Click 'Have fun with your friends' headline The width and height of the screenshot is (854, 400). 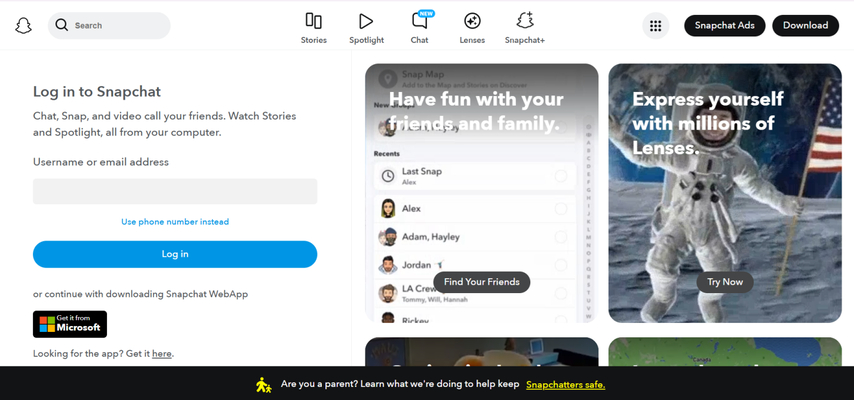click(x=475, y=112)
